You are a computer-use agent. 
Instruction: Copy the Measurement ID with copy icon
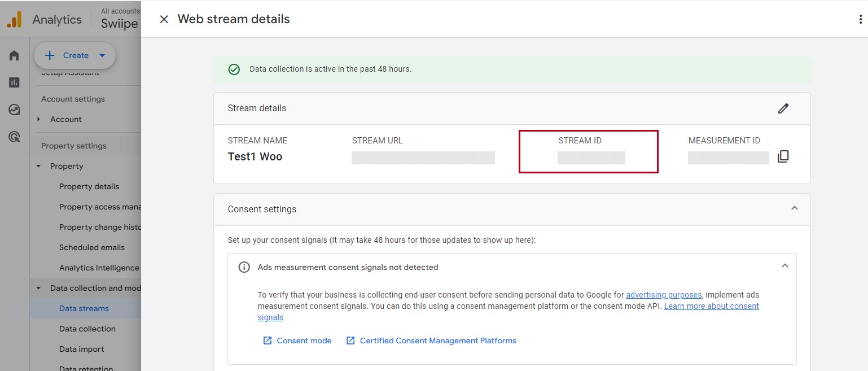[783, 156]
